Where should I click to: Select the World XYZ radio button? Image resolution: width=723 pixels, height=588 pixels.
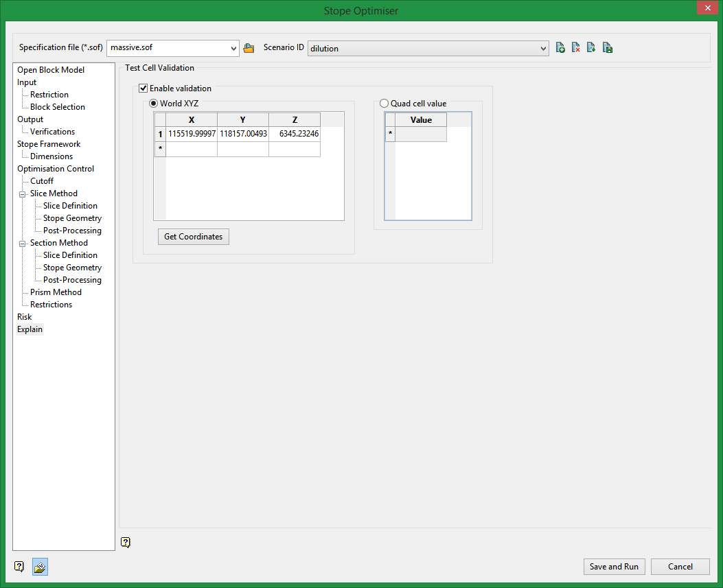pyautogui.click(x=154, y=104)
